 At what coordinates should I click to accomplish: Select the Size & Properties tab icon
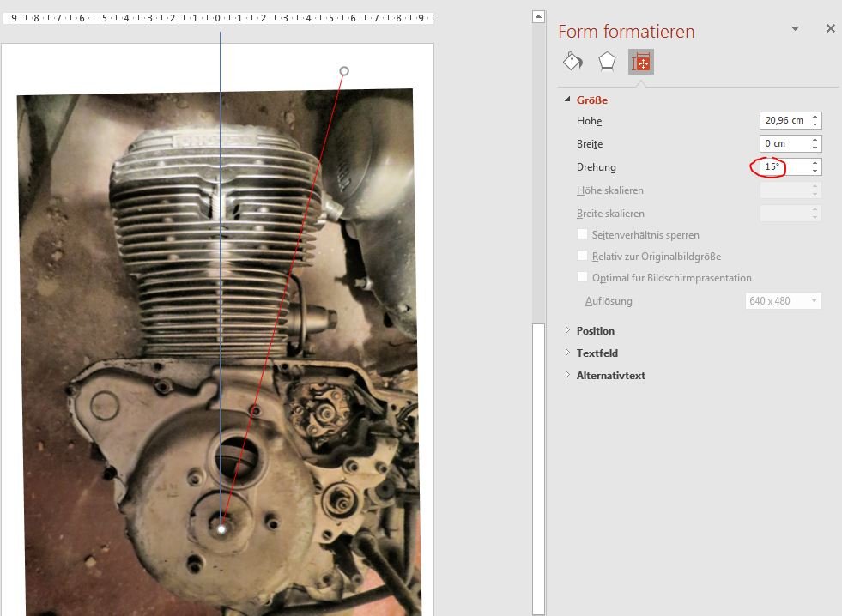(640, 62)
